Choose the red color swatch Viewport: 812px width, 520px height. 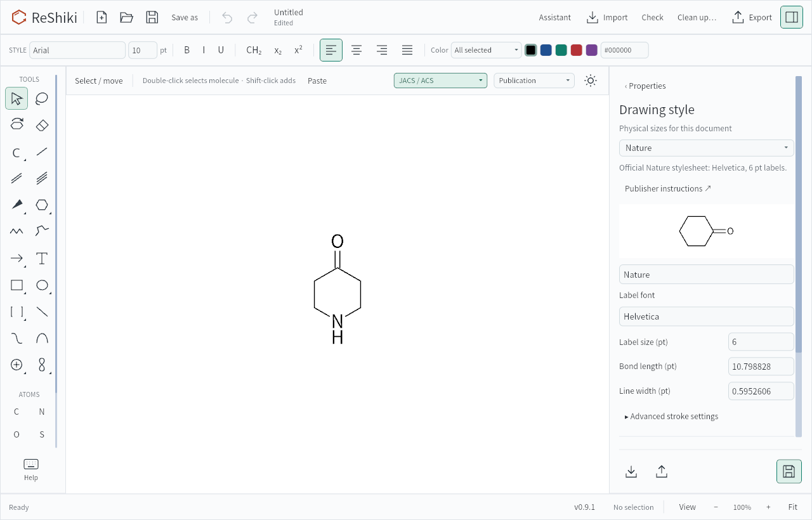tap(576, 50)
